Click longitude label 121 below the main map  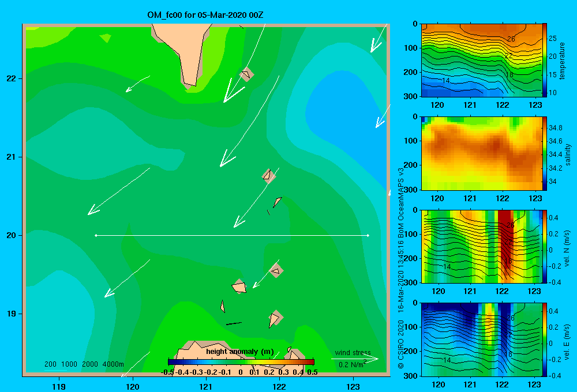(206, 386)
